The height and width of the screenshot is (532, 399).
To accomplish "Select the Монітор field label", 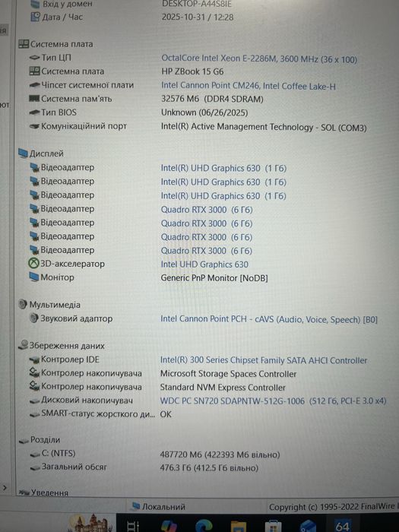I will 57,277.
